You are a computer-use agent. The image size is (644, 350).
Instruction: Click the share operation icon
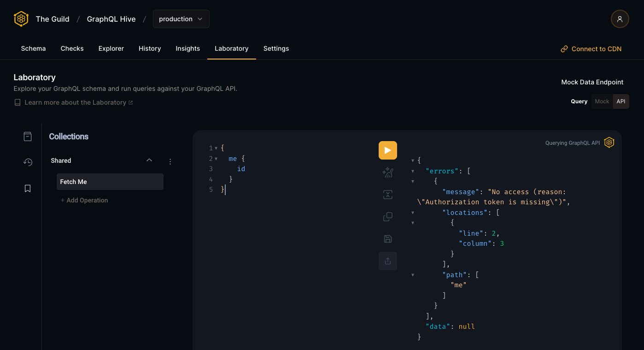coord(387,261)
